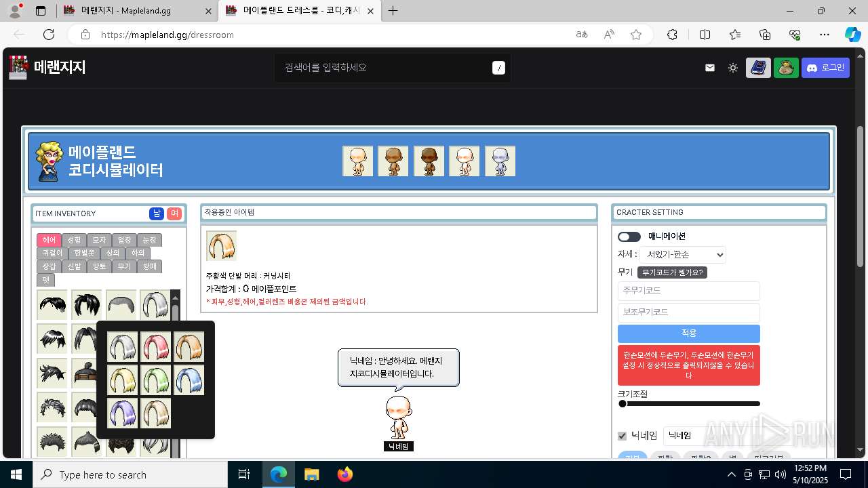Open the green money bag icon button
Screen dimensions: 868x488
tap(786, 68)
